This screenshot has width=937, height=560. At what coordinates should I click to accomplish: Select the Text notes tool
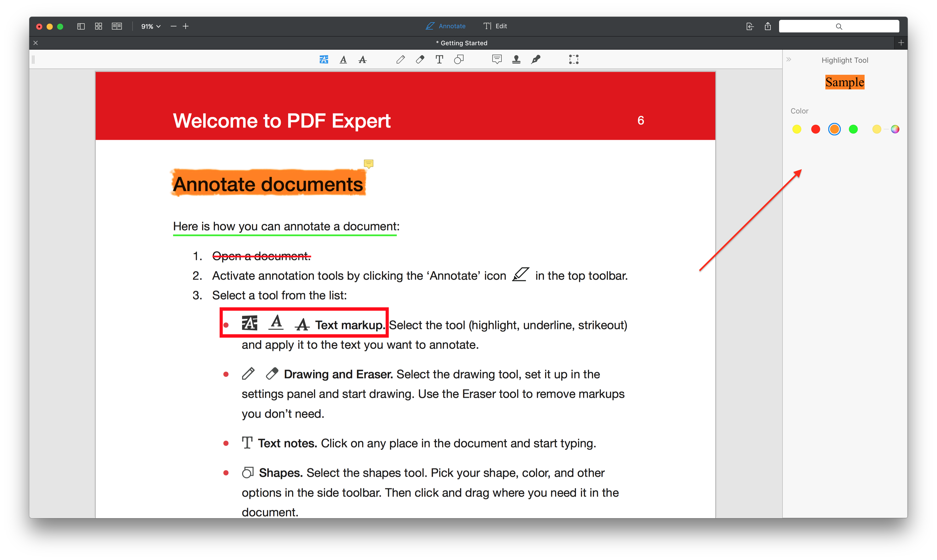439,59
